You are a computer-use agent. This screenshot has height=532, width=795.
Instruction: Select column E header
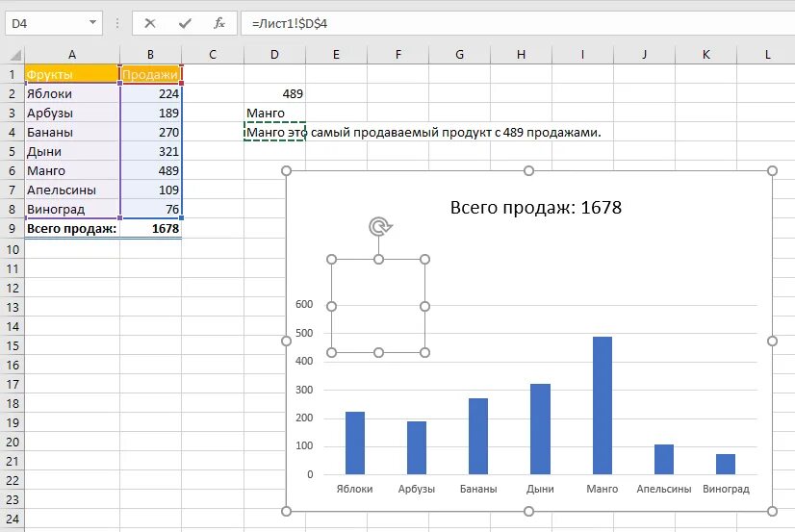(x=336, y=54)
